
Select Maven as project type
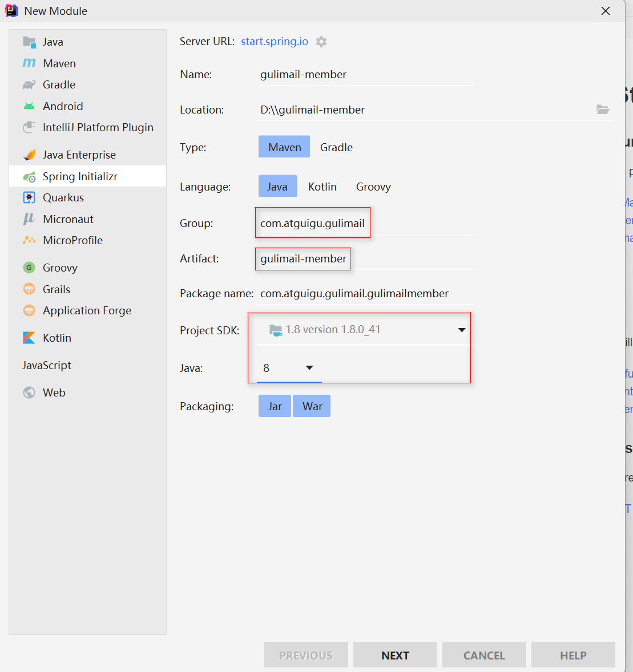coord(284,147)
